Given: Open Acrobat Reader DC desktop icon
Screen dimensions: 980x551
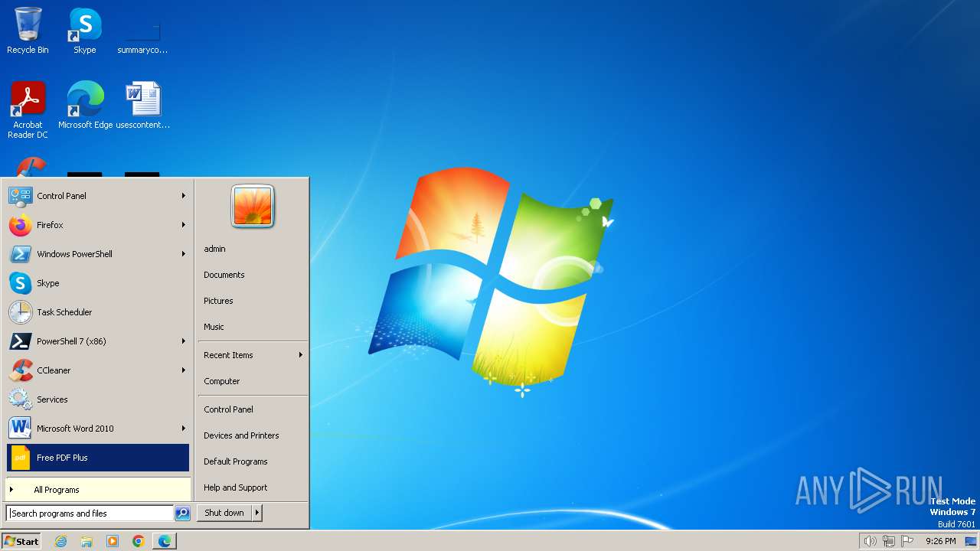Looking at the screenshot, I should [28, 109].
